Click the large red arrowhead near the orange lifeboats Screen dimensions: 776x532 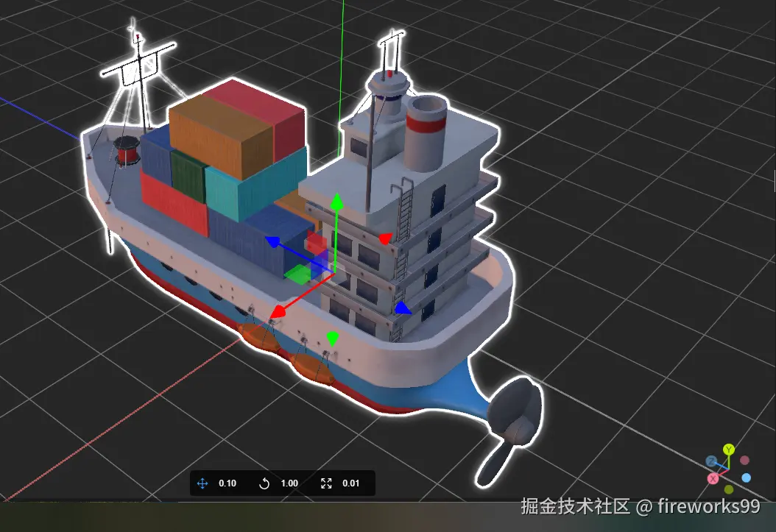point(278,313)
